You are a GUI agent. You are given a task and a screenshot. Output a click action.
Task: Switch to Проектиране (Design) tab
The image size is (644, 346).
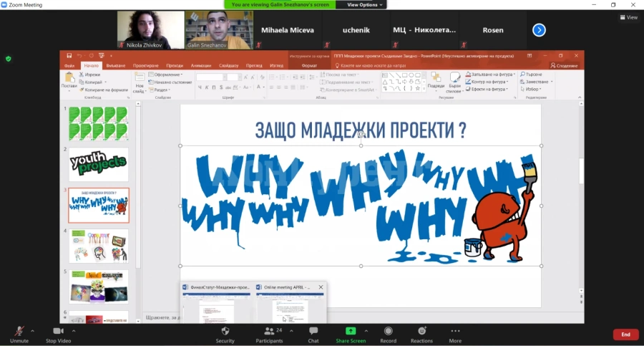pyautogui.click(x=146, y=66)
